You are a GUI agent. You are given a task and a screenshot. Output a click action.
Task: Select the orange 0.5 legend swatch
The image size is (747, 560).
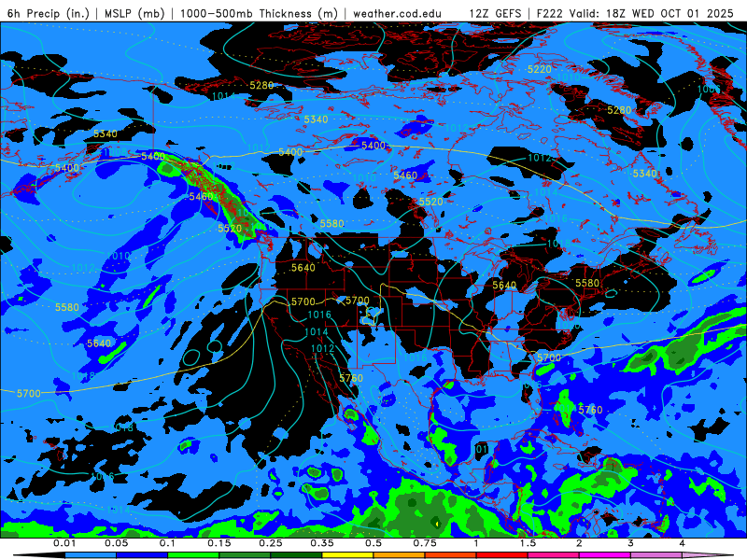[400, 555]
